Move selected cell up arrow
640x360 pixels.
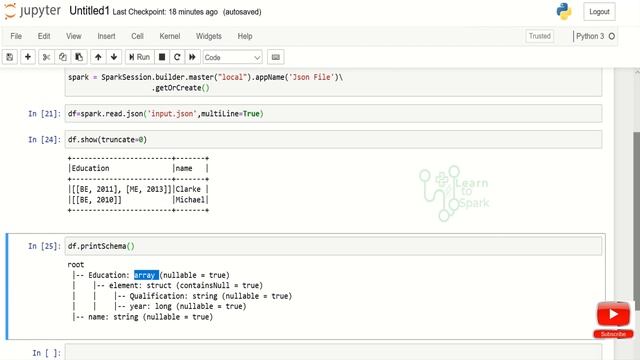tap(98, 57)
